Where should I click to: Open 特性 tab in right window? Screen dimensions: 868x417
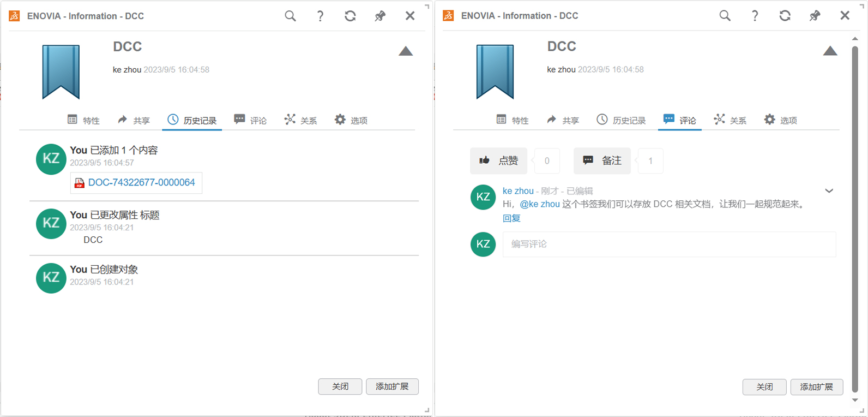(x=513, y=120)
